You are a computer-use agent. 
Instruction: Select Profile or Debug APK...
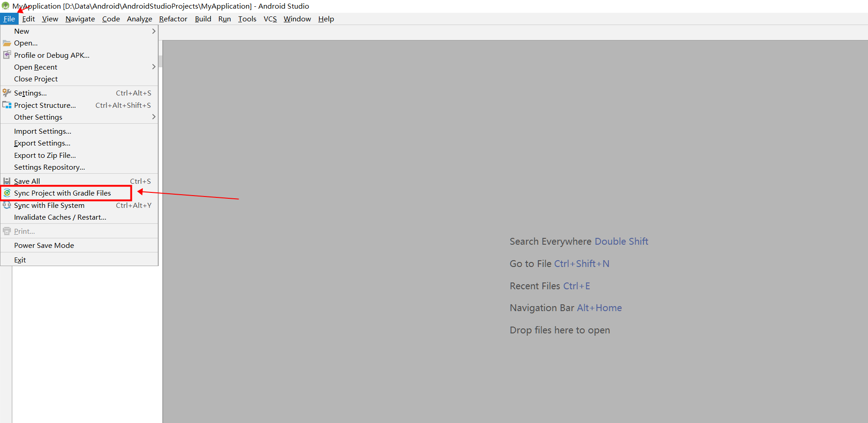[x=79, y=55]
